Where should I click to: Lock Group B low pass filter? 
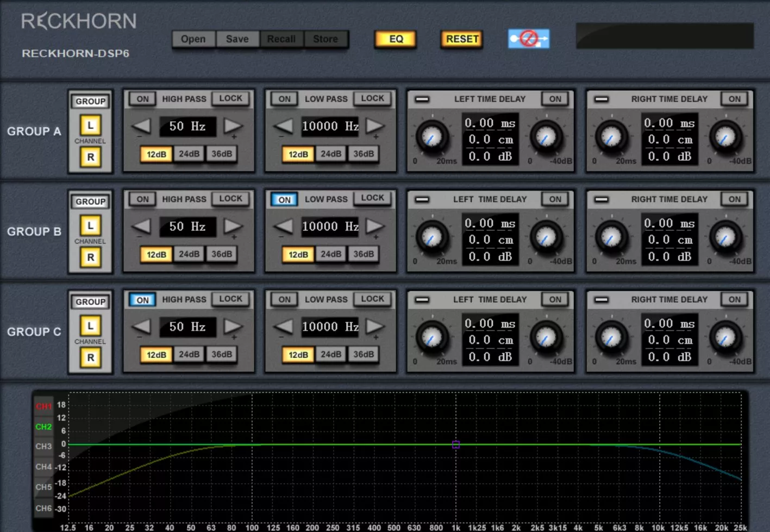tap(372, 198)
